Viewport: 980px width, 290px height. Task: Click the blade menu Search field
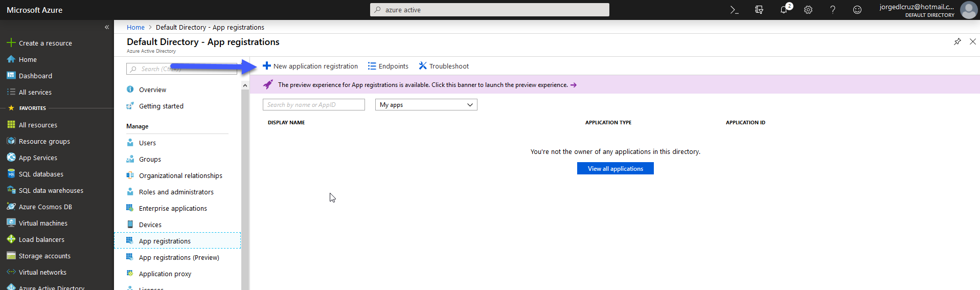[181, 69]
